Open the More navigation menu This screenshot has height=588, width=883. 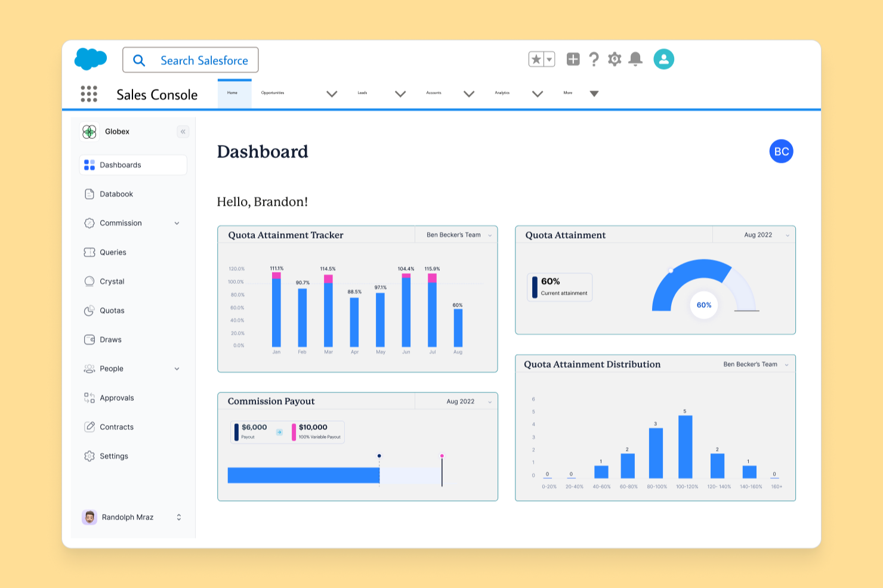tap(580, 94)
